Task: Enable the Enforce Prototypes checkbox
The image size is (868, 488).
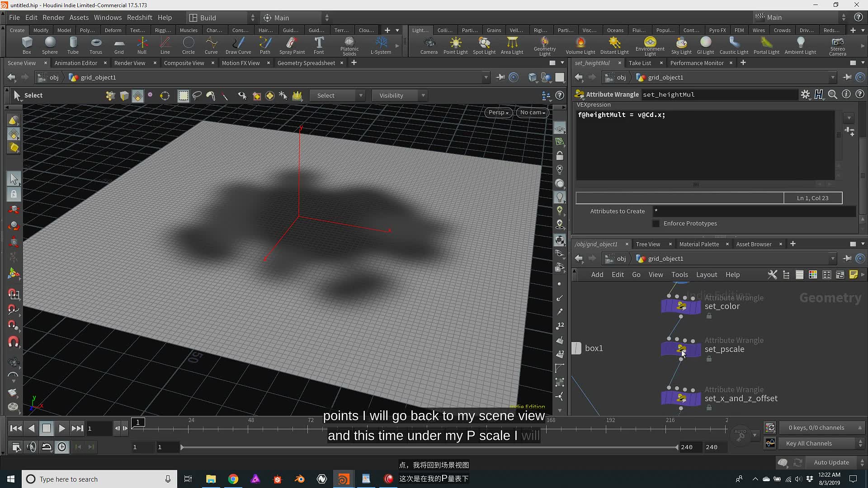Action: click(x=656, y=224)
